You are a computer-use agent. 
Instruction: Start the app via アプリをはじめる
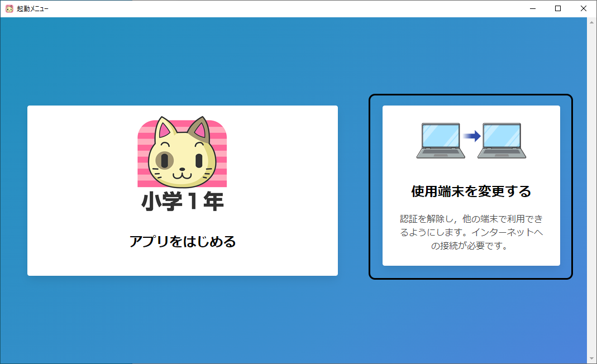pyautogui.click(x=183, y=241)
